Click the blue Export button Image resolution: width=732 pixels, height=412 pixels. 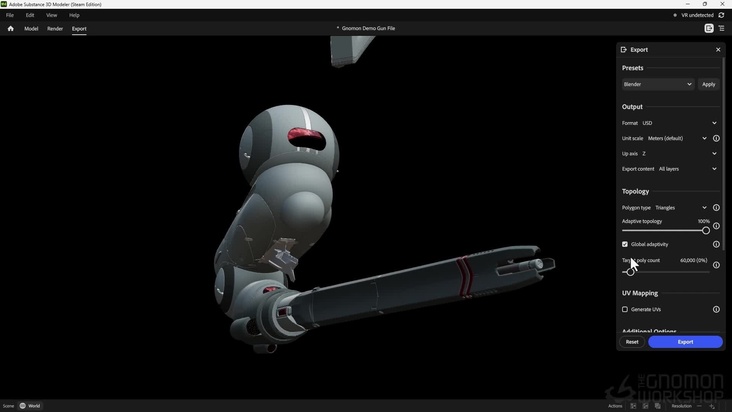point(685,342)
